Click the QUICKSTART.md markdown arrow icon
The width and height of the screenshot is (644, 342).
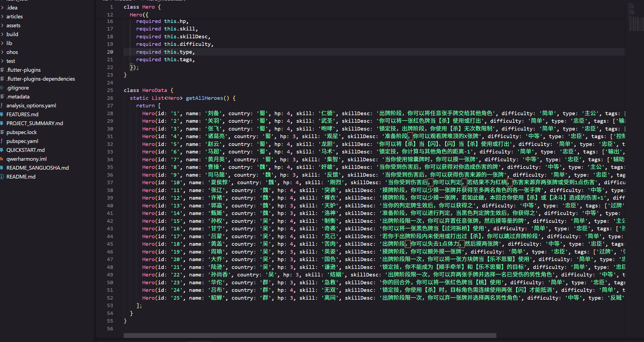click(2, 150)
